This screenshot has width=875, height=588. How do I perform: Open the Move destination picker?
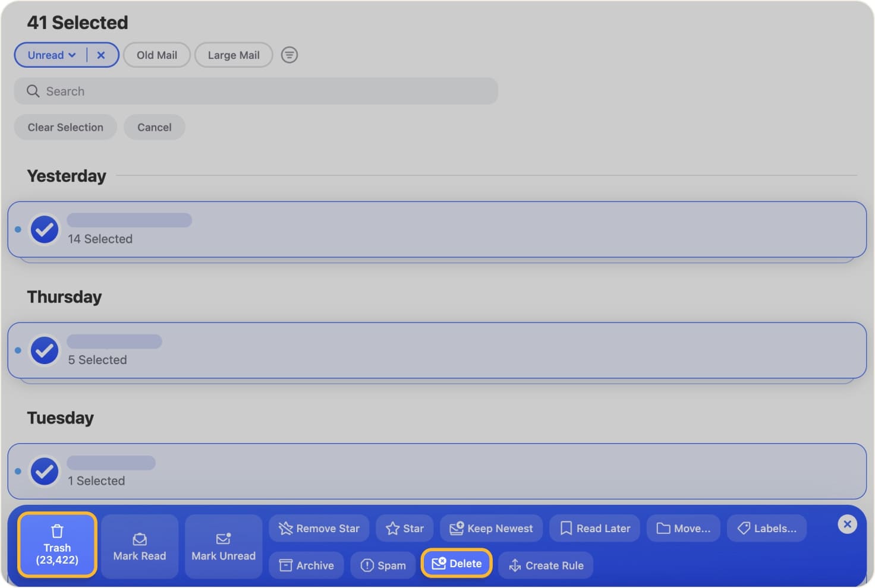pos(683,528)
